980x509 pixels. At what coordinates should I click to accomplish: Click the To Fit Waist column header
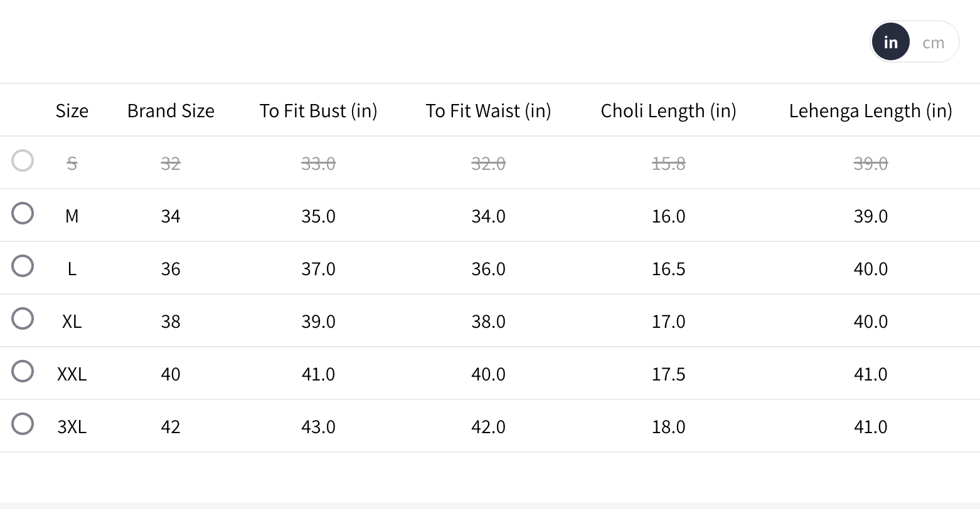click(488, 111)
